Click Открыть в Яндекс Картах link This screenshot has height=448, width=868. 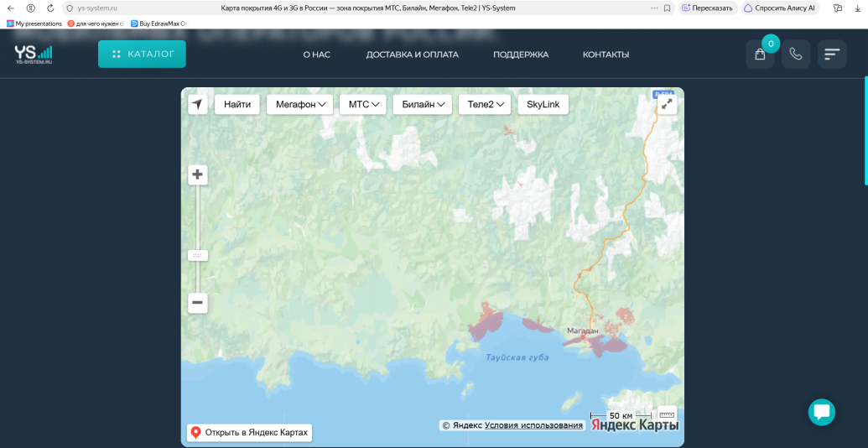click(249, 433)
